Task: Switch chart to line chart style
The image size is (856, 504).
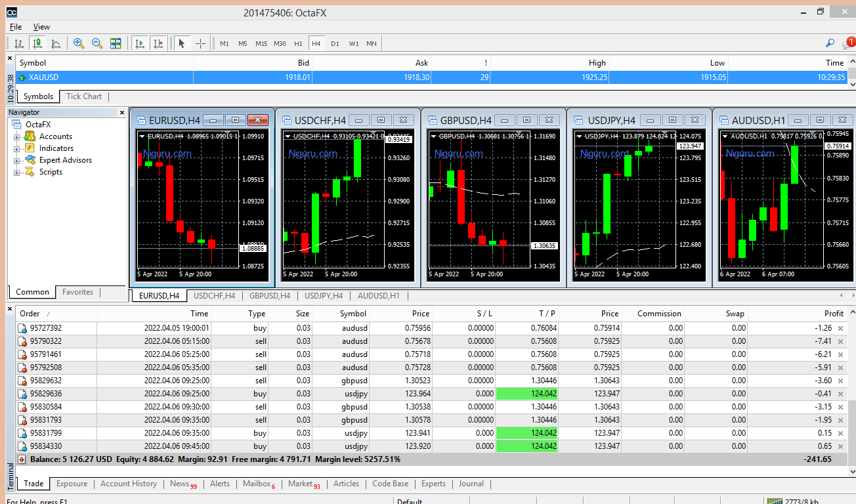Action: point(56,43)
